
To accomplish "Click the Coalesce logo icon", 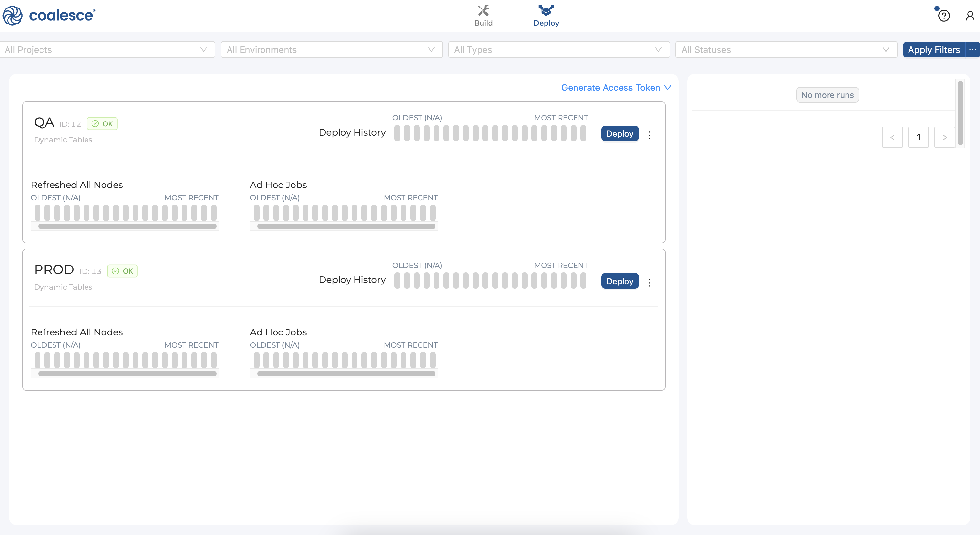I will click(12, 16).
